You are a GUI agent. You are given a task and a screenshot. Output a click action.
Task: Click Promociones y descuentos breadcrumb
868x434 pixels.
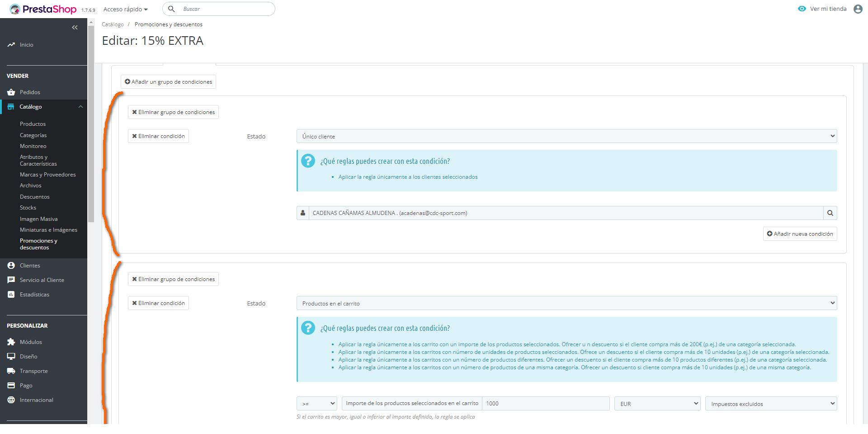pyautogui.click(x=169, y=24)
